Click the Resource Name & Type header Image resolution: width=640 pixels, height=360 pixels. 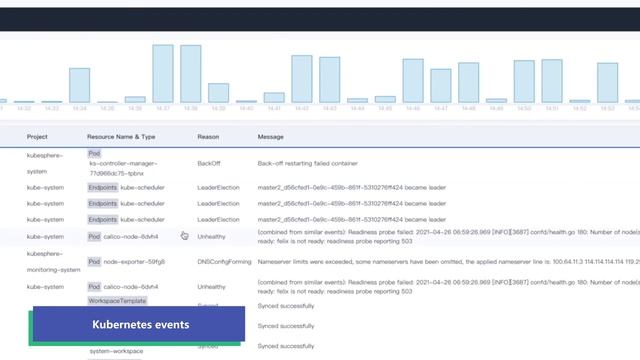(121, 137)
